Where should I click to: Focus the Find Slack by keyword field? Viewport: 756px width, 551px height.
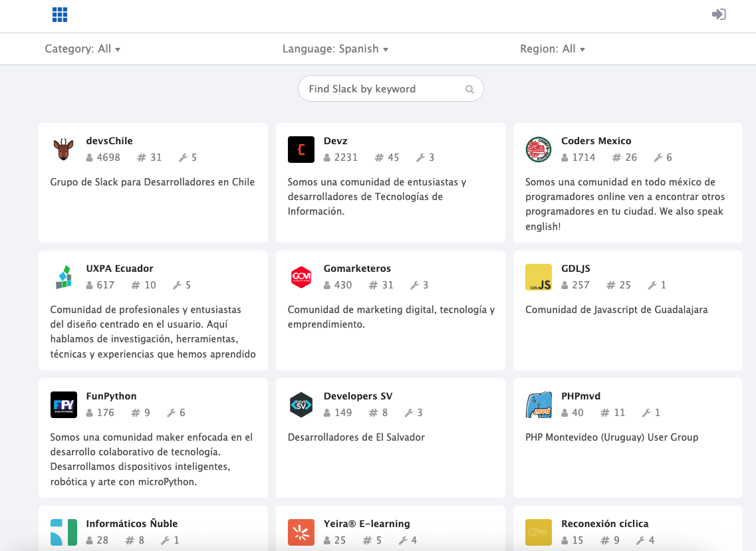coord(382,89)
